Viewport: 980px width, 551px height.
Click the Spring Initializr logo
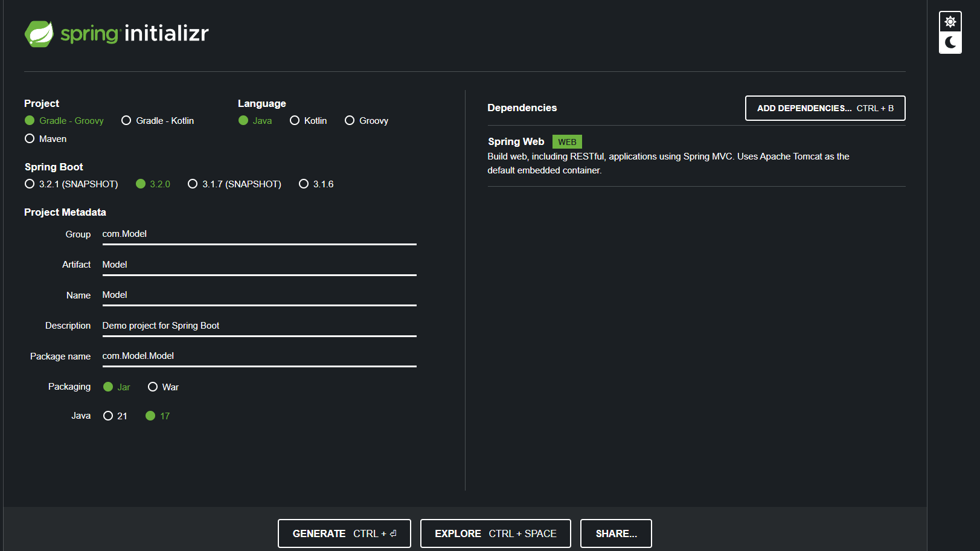[117, 34]
